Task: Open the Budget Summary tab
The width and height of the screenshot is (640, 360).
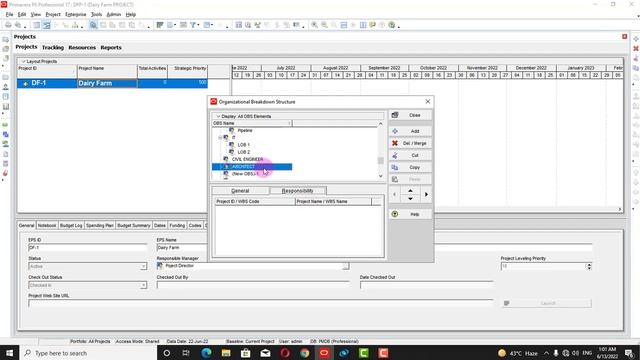Action: pos(134,225)
